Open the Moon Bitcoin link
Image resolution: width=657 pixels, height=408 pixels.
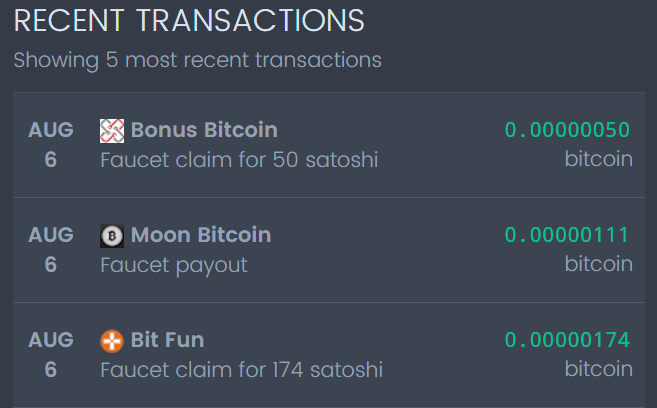tap(201, 235)
